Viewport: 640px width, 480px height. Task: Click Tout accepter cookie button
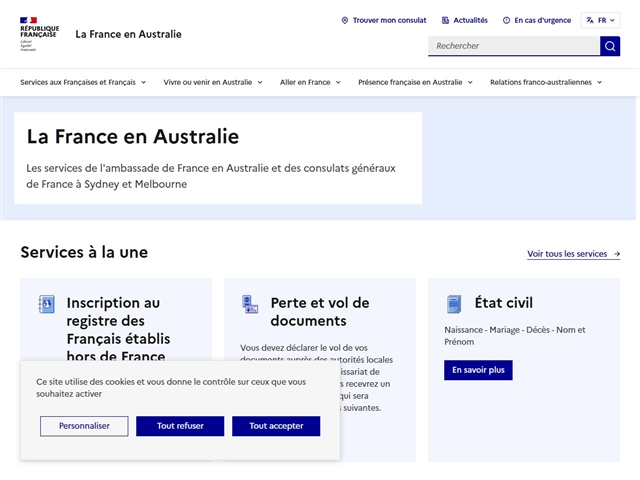[x=276, y=426]
